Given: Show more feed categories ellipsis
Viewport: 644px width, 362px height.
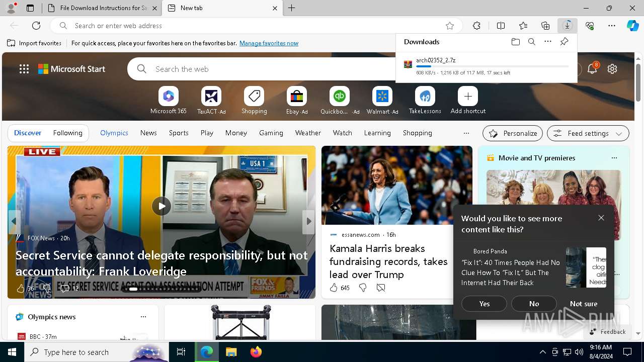Looking at the screenshot, I should (x=466, y=133).
